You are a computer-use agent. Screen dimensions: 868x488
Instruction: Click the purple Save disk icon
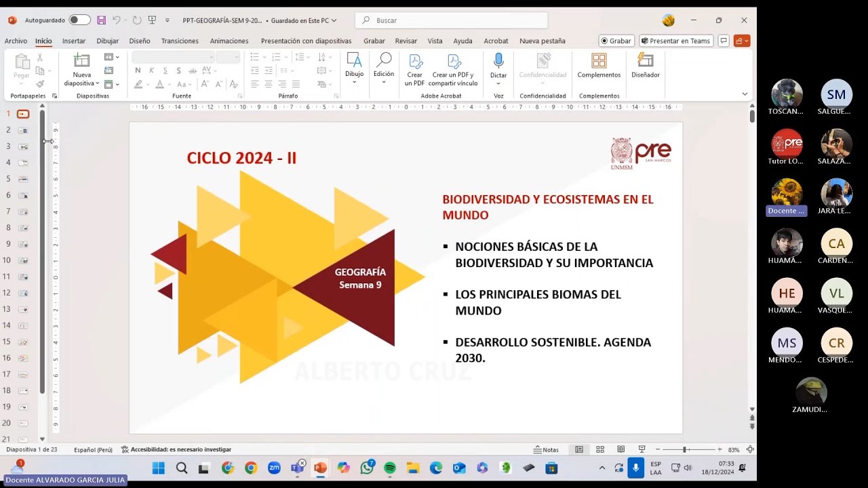point(101,20)
